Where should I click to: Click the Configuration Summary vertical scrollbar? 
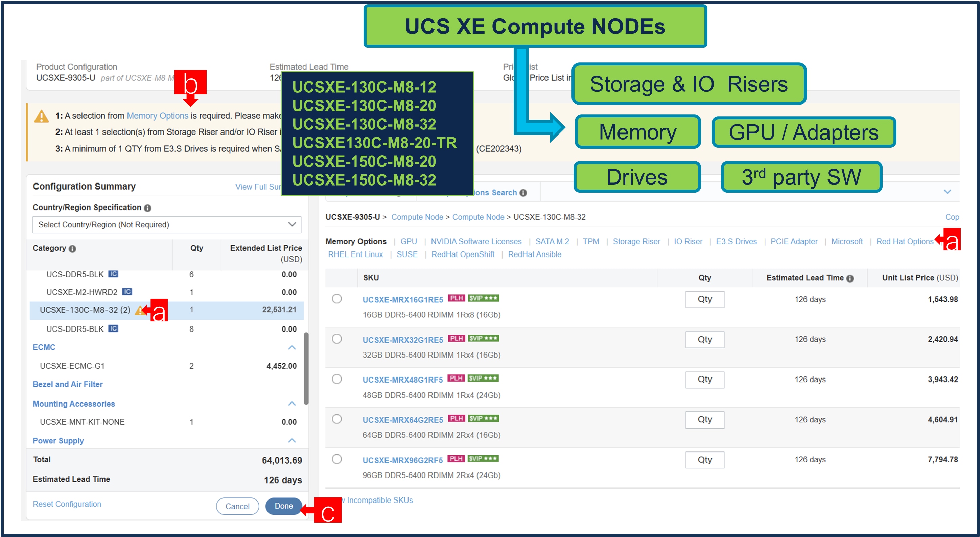coord(306,368)
